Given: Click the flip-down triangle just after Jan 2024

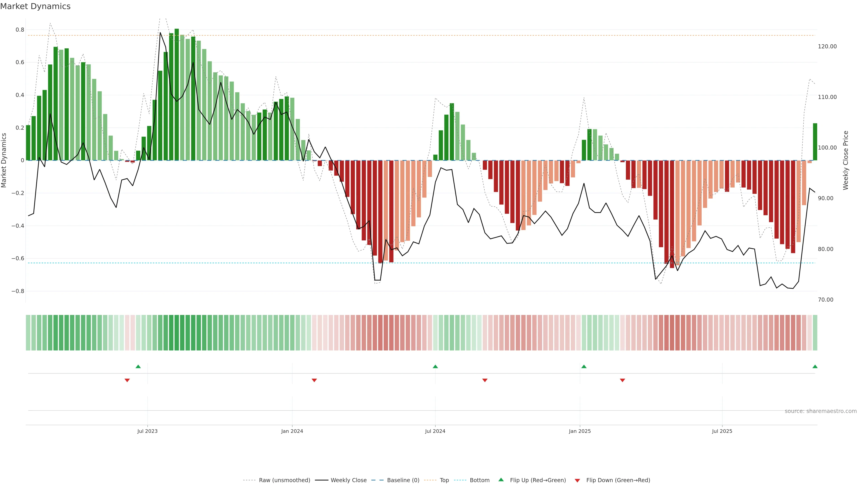Looking at the screenshot, I should click(x=314, y=380).
